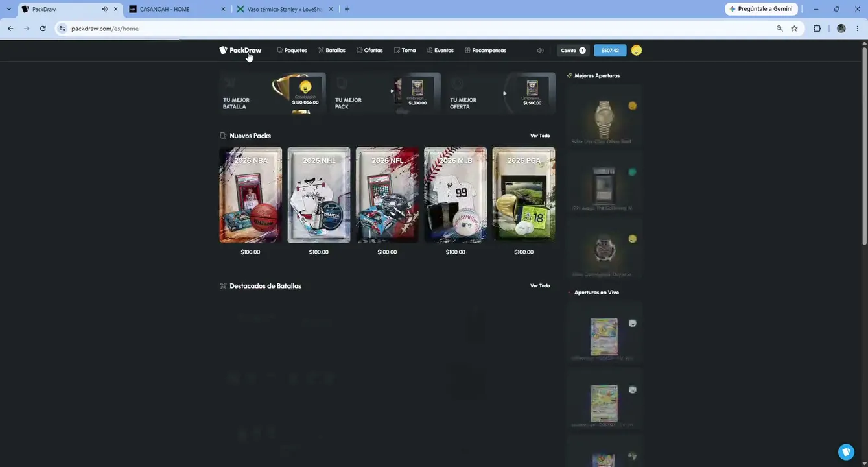
Task: Click the Destacados de Batallas heading
Action: point(265,285)
